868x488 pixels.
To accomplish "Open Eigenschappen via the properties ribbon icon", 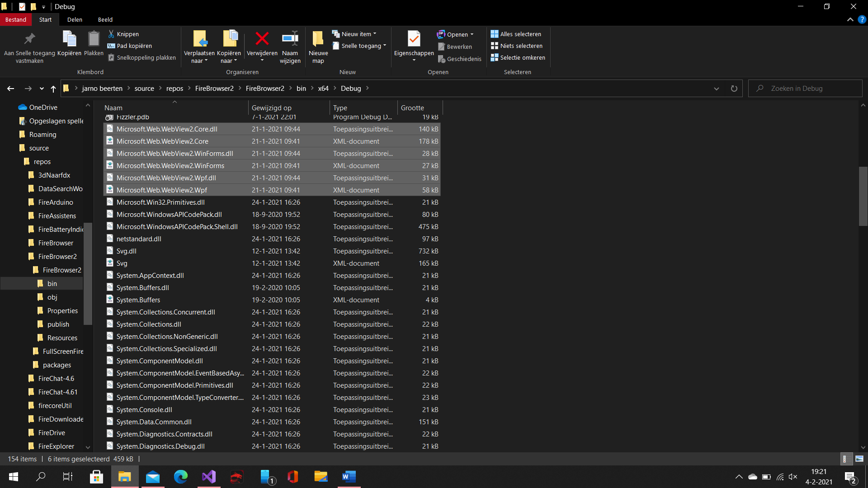I will [x=413, y=43].
